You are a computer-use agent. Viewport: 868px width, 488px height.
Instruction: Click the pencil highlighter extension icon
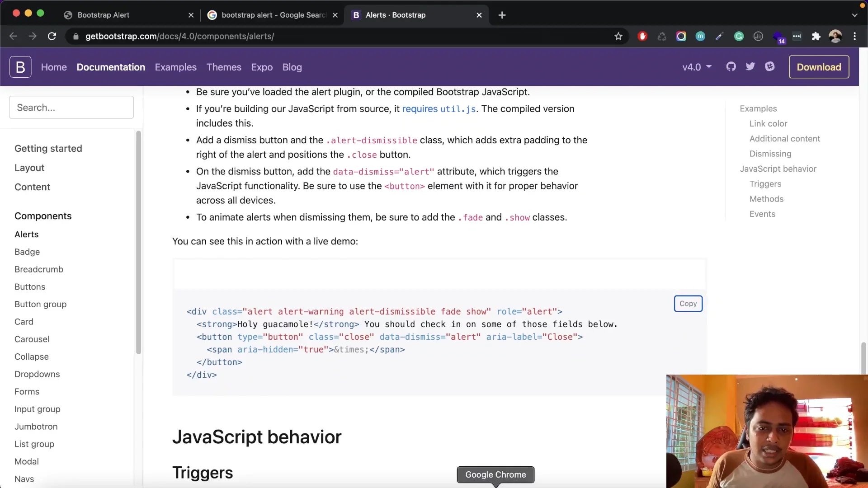(719, 36)
